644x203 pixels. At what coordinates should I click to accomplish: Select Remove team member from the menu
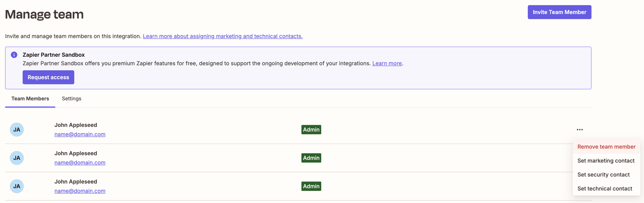pyautogui.click(x=606, y=147)
